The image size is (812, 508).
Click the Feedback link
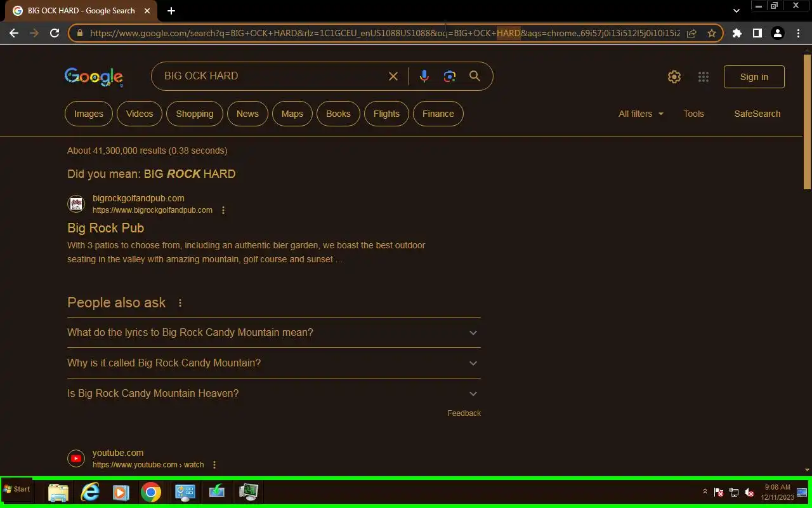pos(464,413)
